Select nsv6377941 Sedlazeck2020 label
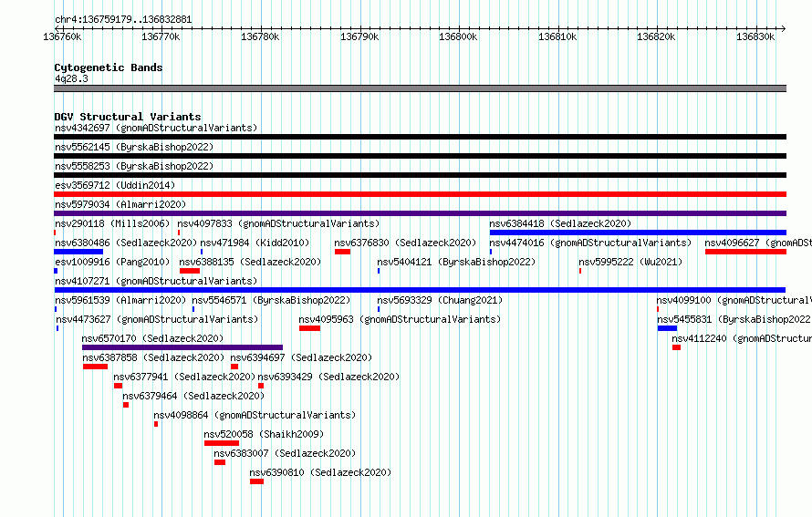812x517 pixels. 184,377
